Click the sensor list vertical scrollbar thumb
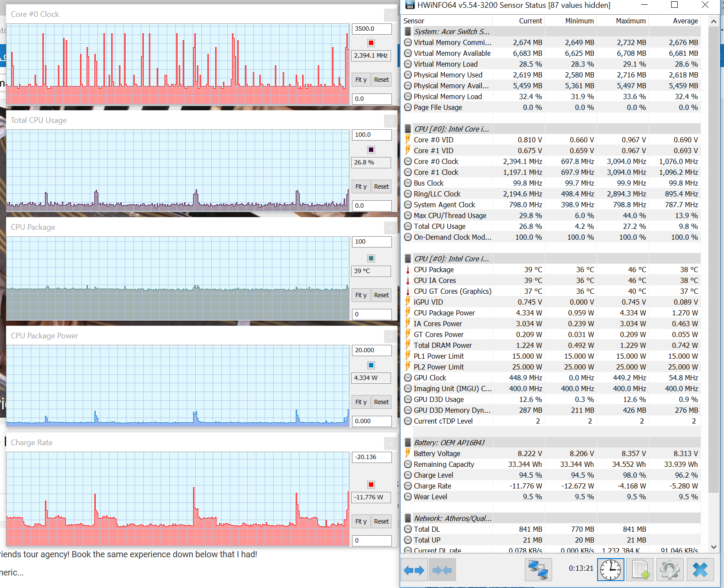 coord(714,259)
